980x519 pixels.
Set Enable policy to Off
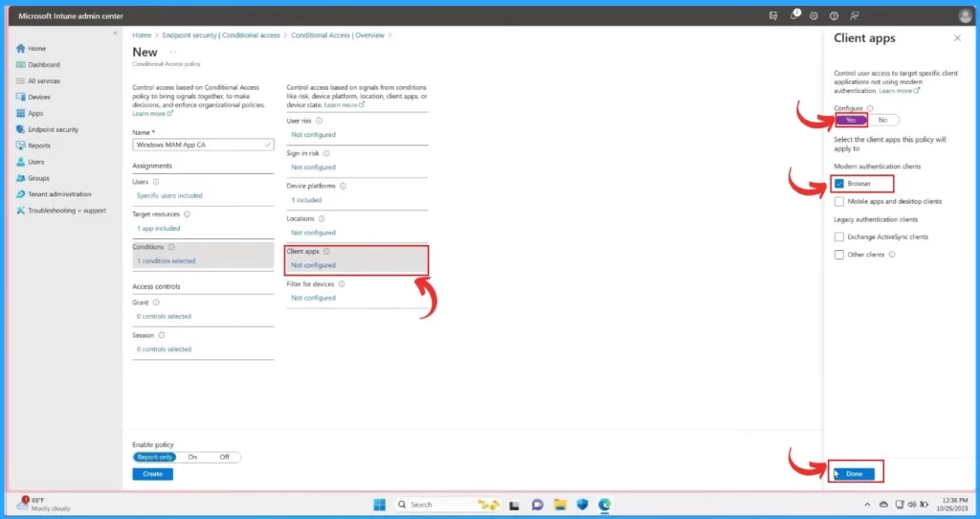(x=224, y=457)
